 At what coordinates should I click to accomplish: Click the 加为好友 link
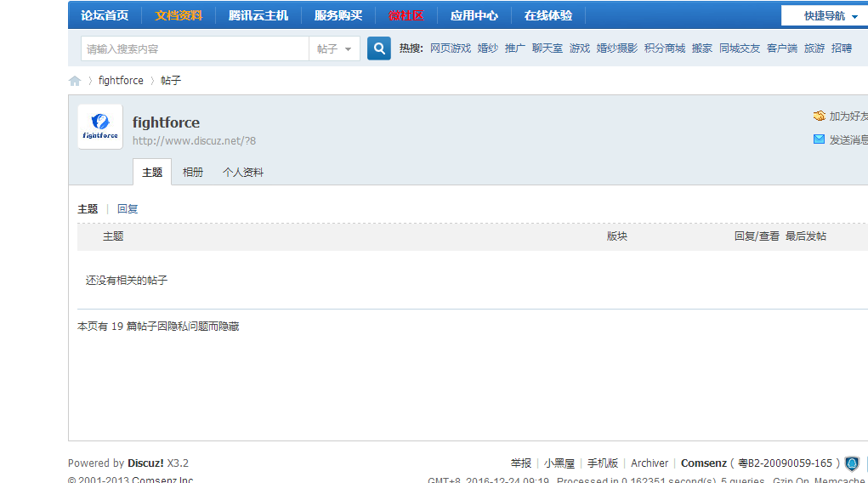coord(848,116)
